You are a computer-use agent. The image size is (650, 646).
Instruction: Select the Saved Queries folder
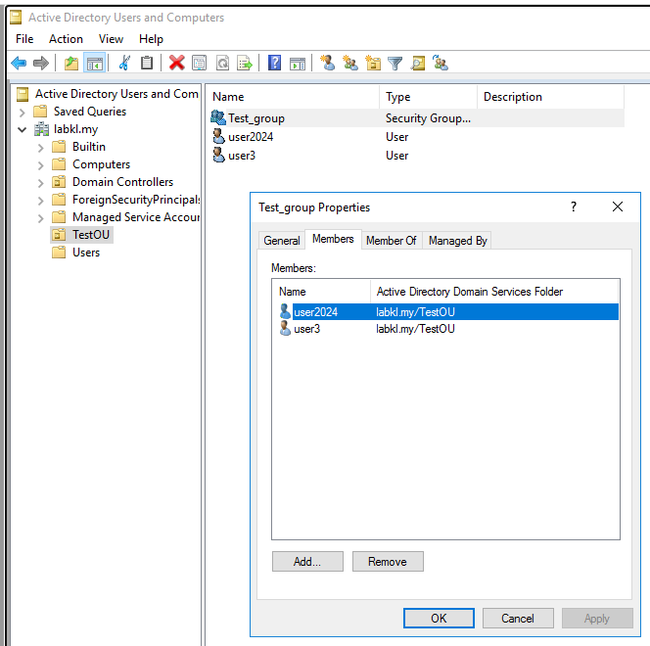[x=80, y=112]
